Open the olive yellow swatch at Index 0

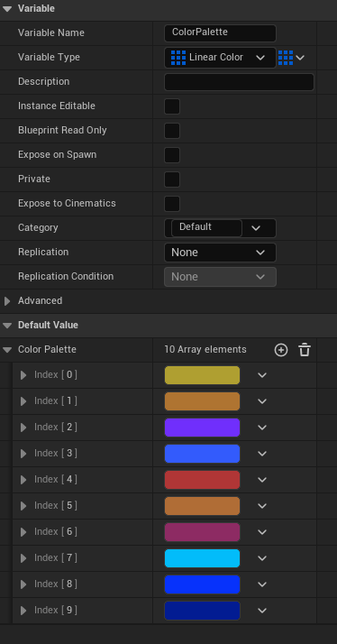point(202,375)
